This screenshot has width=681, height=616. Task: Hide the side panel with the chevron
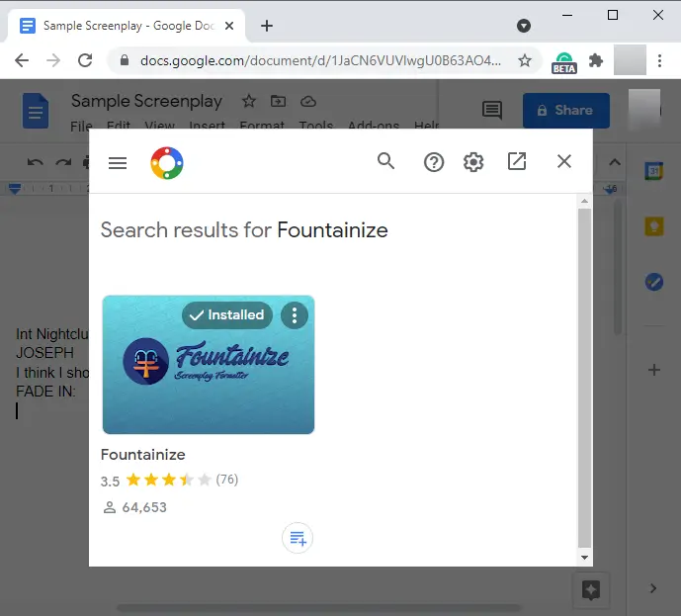coord(653,588)
